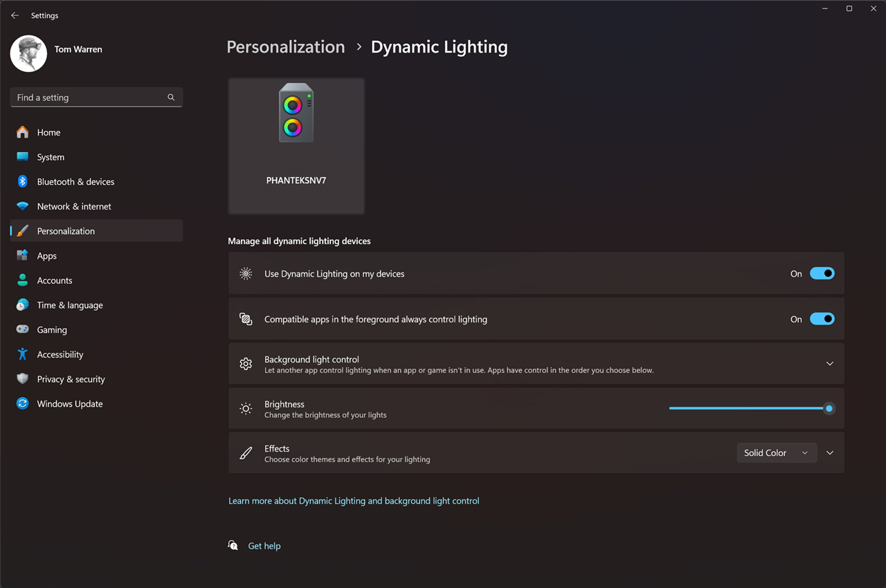Open Home settings page
The image size is (886, 588).
click(x=96, y=132)
